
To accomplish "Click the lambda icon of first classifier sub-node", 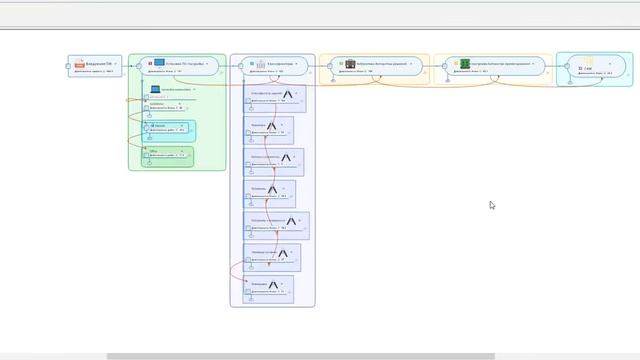I will 288,94.
